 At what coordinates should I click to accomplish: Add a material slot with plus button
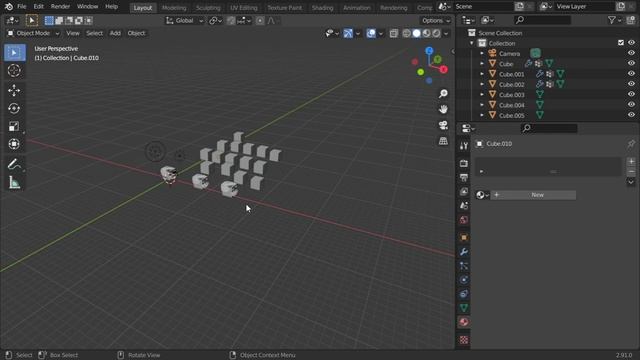coord(631,162)
